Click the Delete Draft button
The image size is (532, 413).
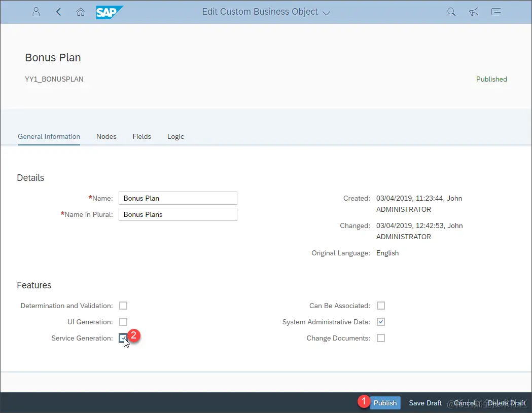507,403
